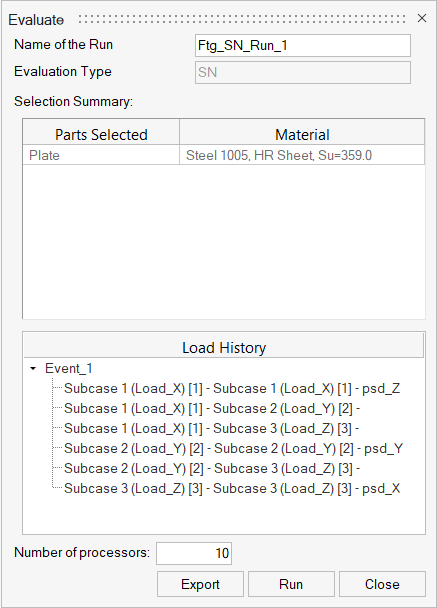
Task: Click the Export button
Action: pos(200,584)
